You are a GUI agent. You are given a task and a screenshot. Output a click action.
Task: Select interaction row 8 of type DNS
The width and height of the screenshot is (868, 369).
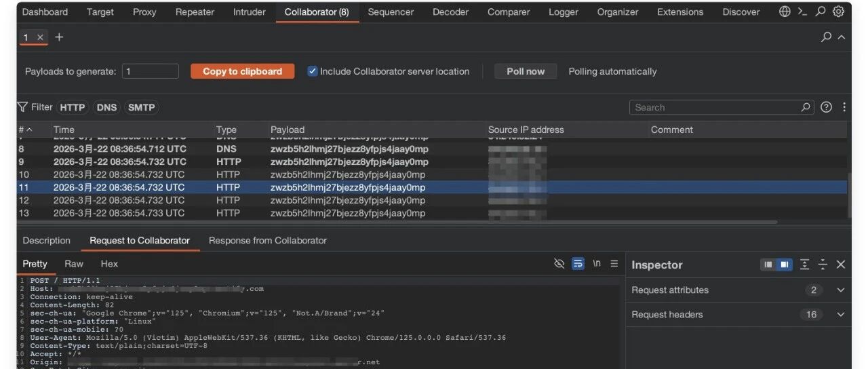coord(432,149)
